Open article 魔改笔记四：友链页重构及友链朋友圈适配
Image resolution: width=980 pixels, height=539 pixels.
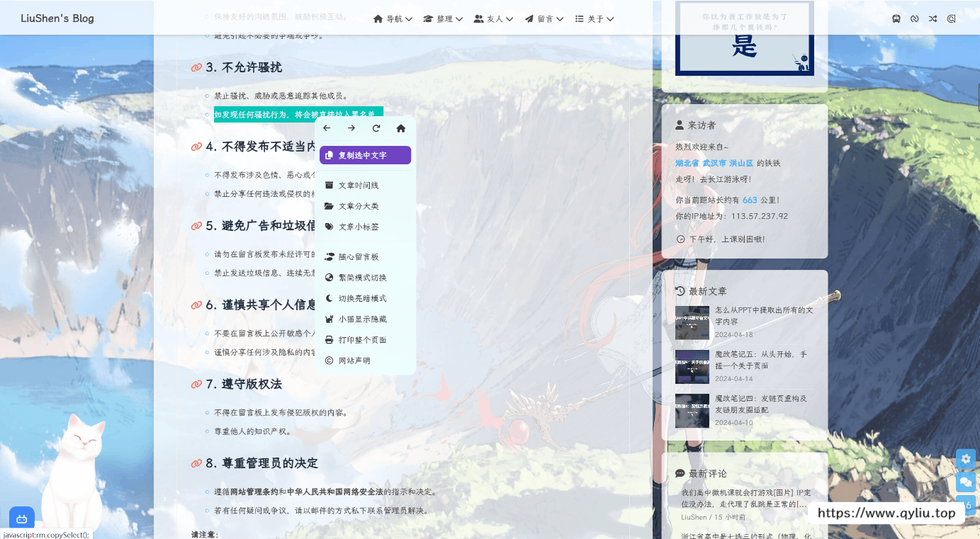pos(761,404)
